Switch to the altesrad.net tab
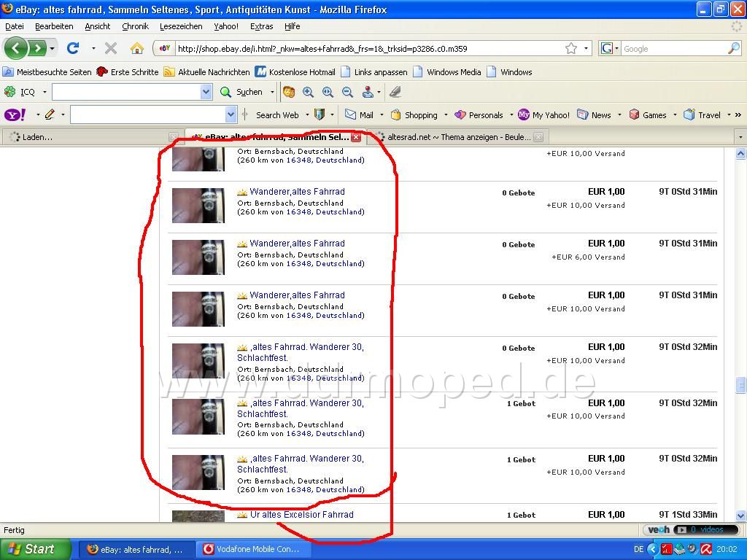 [x=460, y=137]
